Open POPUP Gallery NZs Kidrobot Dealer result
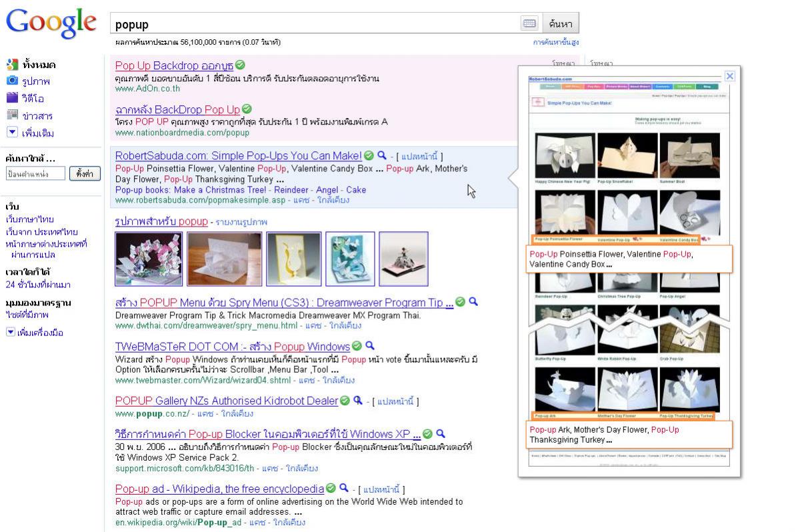The image size is (798, 532). tap(227, 401)
